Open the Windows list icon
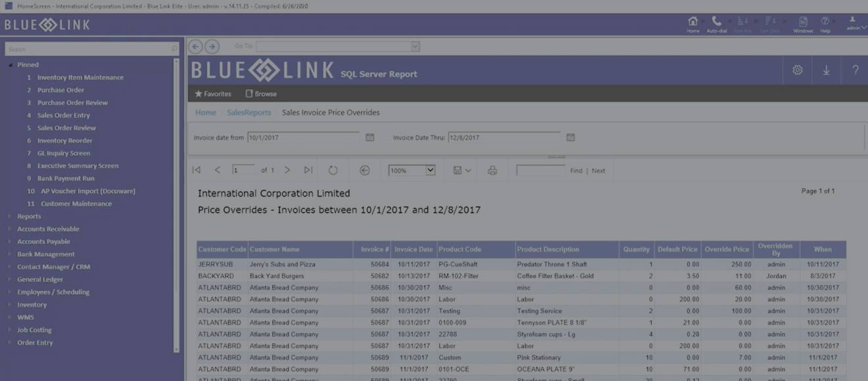 pyautogui.click(x=803, y=23)
